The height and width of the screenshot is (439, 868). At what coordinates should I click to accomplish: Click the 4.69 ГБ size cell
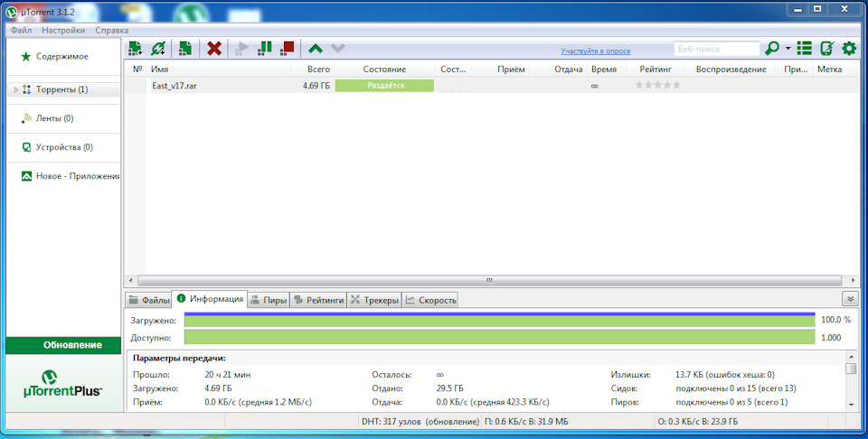[316, 86]
